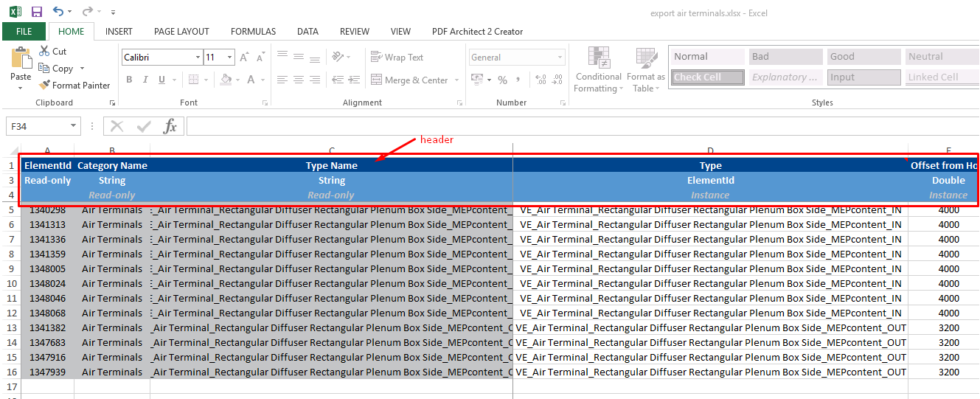Open Alignment dialog launcher
This screenshot has width=980, height=399.
459,103
